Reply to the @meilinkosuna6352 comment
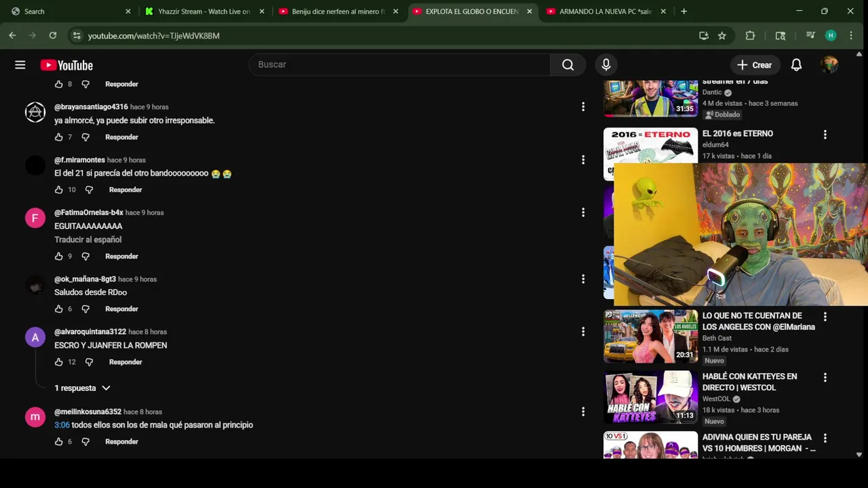Screen dimensions: 868x488 [121, 442]
